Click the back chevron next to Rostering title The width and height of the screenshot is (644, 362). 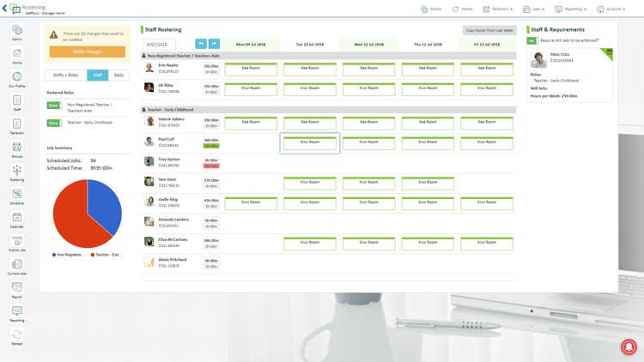4,9
